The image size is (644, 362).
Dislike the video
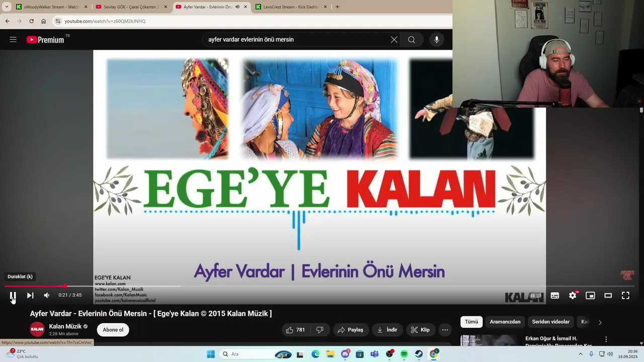tap(320, 330)
